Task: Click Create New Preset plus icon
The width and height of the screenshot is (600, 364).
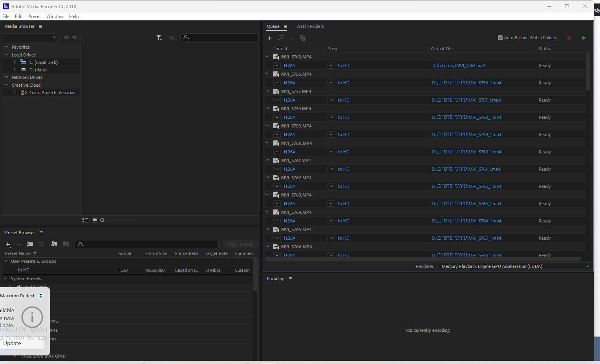Action: 8,244
